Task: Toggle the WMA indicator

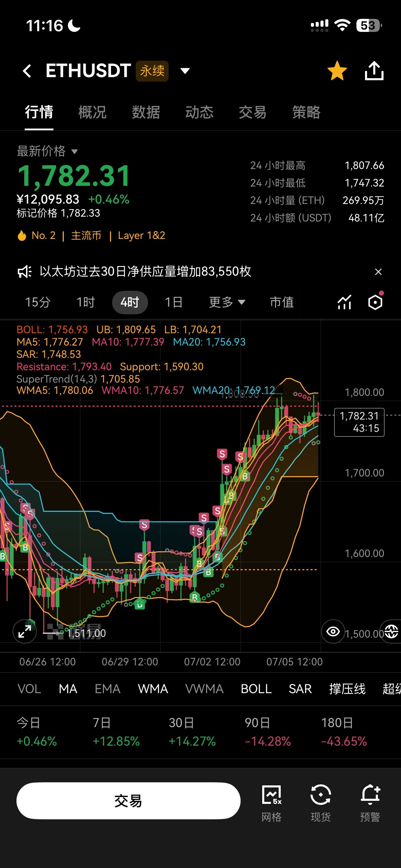Action: click(x=153, y=689)
